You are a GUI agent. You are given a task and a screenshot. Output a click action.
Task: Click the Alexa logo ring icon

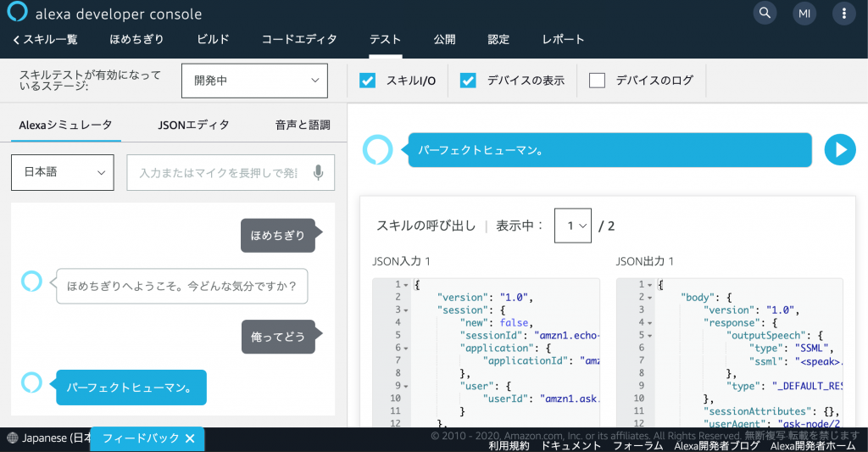[x=17, y=12]
